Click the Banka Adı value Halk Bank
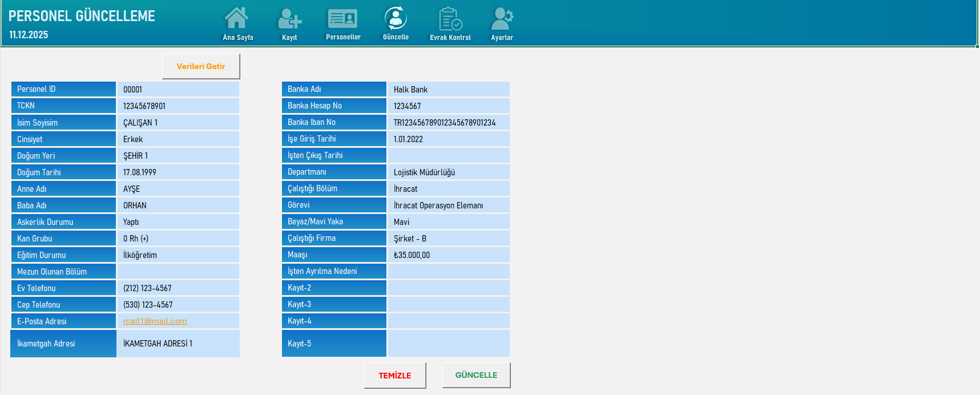 click(449, 89)
